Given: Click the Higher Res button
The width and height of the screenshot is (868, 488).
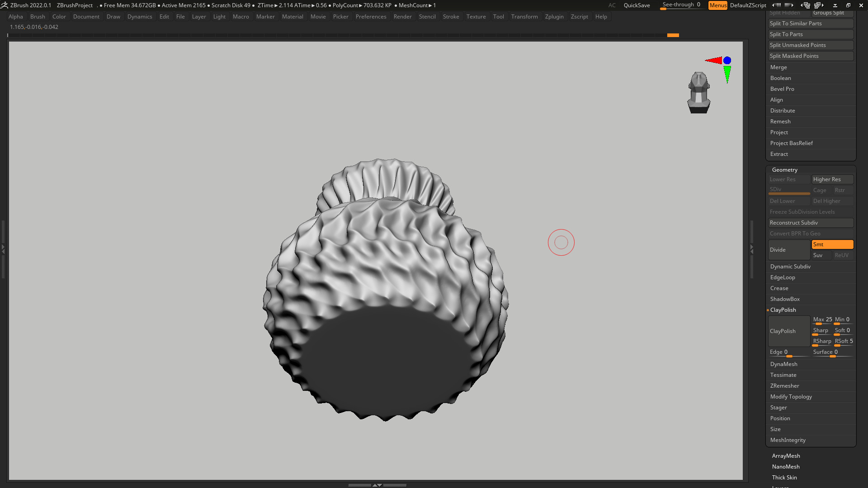Looking at the screenshot, I should pyautogui.click(x=832, y=179).
